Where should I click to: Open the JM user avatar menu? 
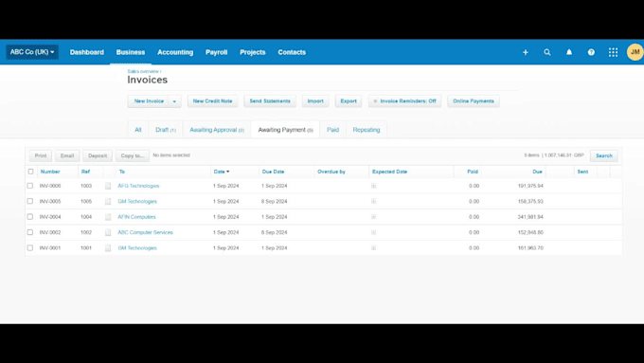(635, 52)
